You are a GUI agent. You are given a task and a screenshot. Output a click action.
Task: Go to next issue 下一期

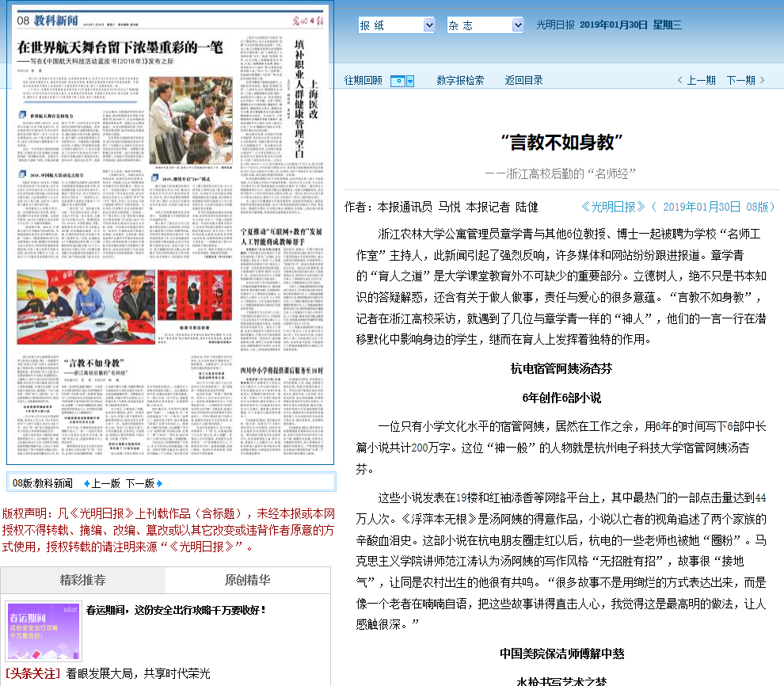click(740, 81)
